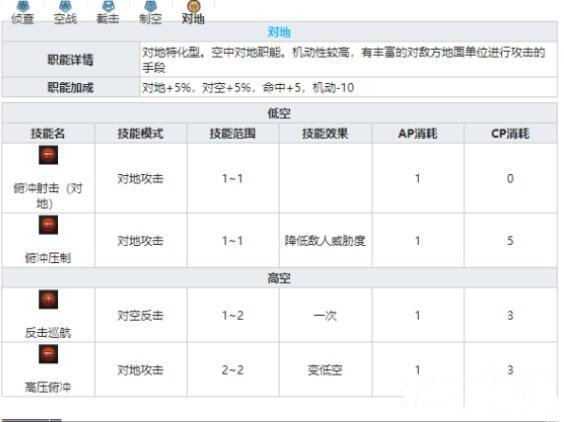Click the 变低空 effect cell
The width and height of the screenshot is (564, 422).
pos(325,370)
